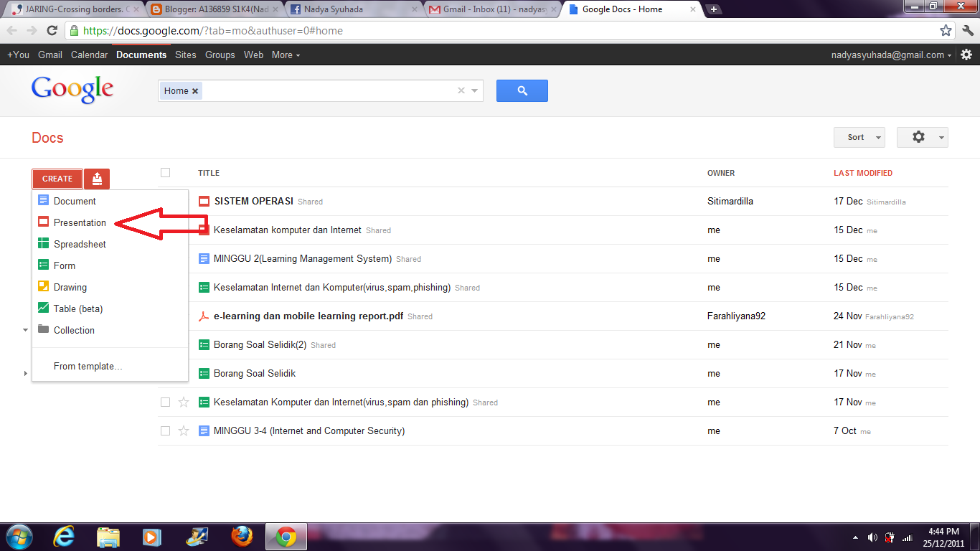Click the browser reload button
The image size is (980, 551).
(x=52, y=31)
